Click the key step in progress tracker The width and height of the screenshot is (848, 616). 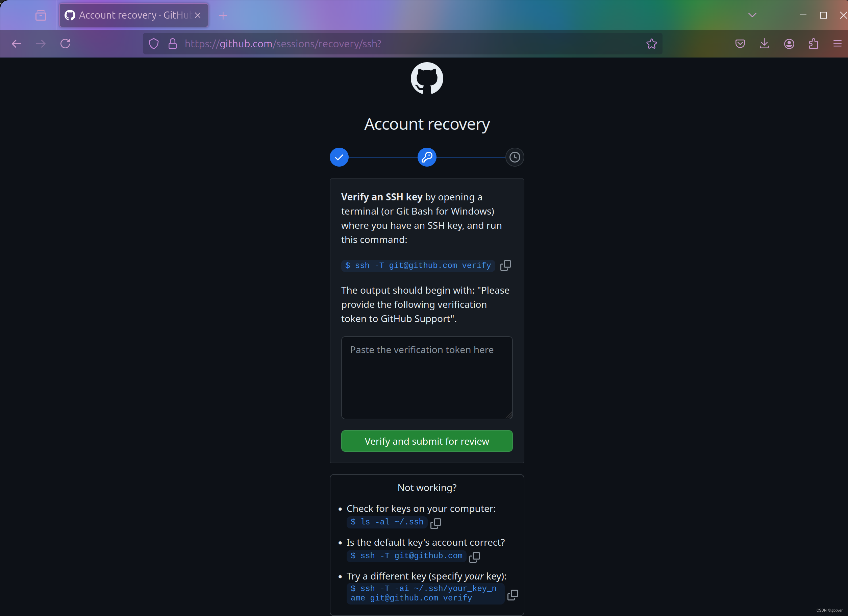427,157
